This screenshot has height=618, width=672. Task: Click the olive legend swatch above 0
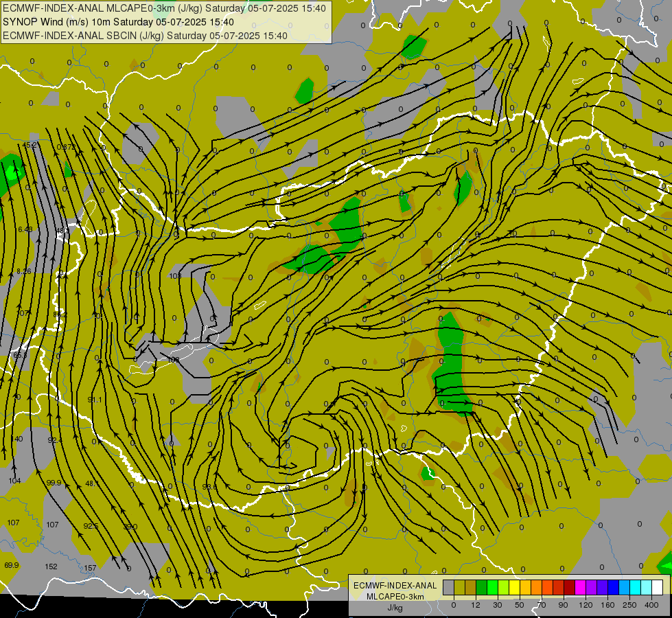point(459,587)
